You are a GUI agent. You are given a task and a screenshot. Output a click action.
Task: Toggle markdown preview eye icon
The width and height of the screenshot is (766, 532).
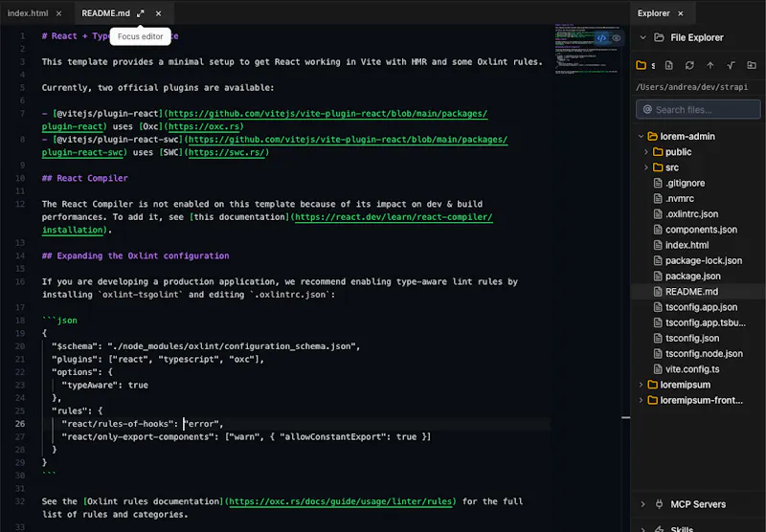pos(617,38)
